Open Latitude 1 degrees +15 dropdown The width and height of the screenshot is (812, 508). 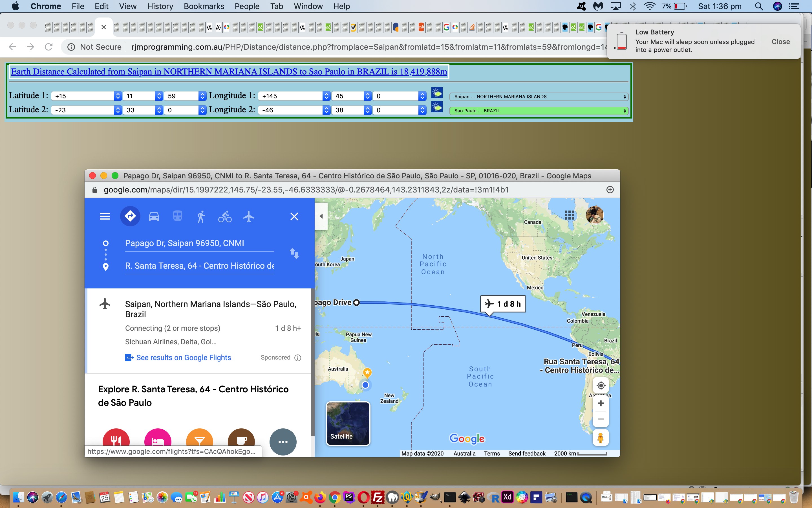86,96
